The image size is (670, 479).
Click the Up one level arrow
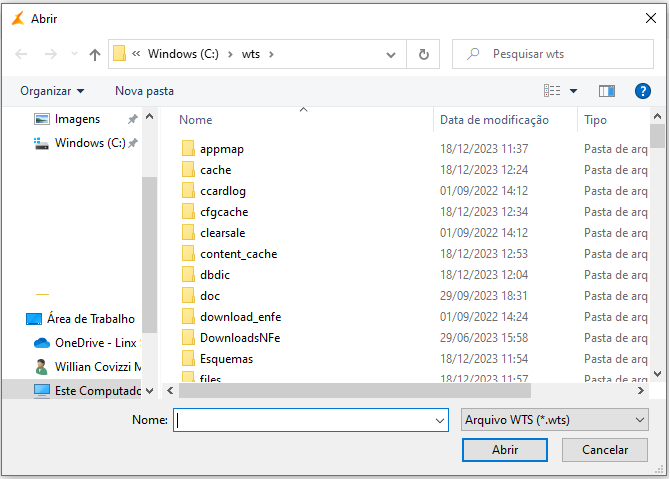click(x=95, y=54)
